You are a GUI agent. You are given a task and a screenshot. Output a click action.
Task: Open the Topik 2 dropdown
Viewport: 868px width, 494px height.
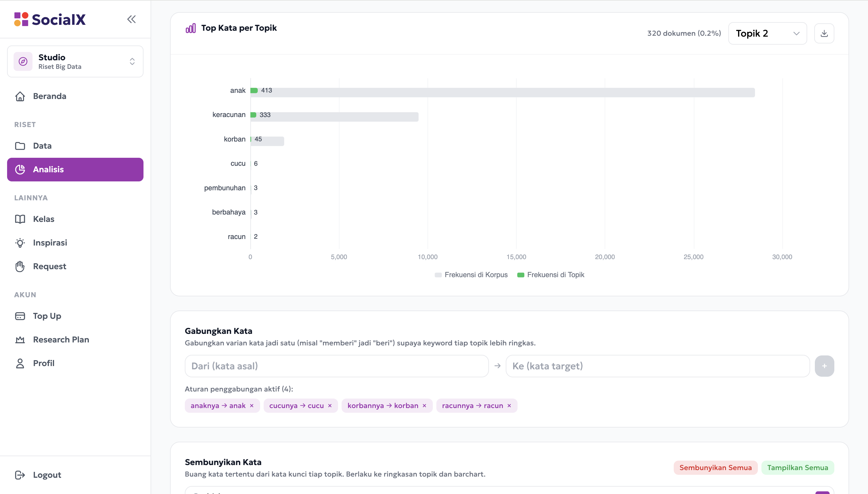(768, 33)
